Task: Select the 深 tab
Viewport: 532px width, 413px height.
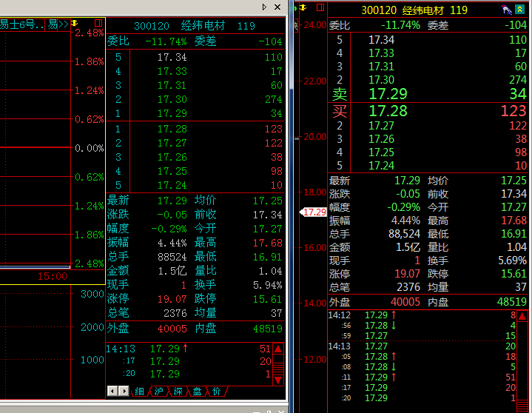Action: pyautogui.click(x=178, y=391)
